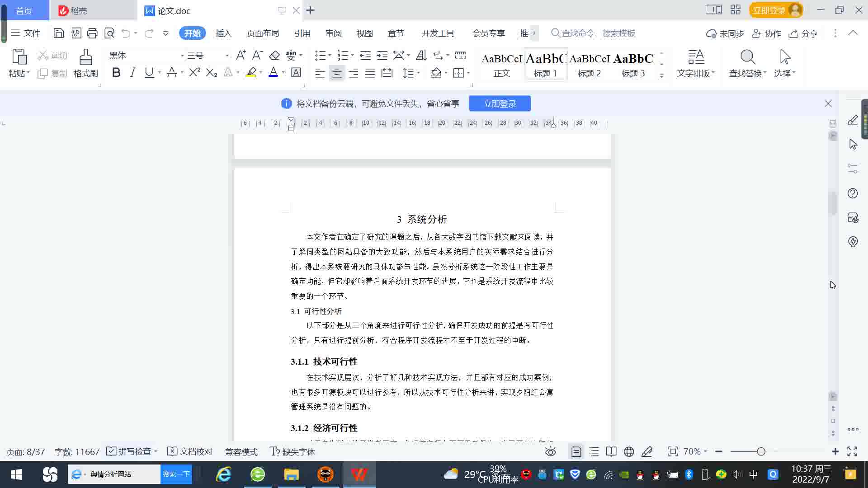Viewport: 868px width, 488px height.
Task: Open the 页面布局 ribbon tab
Action: click(263, 33)
